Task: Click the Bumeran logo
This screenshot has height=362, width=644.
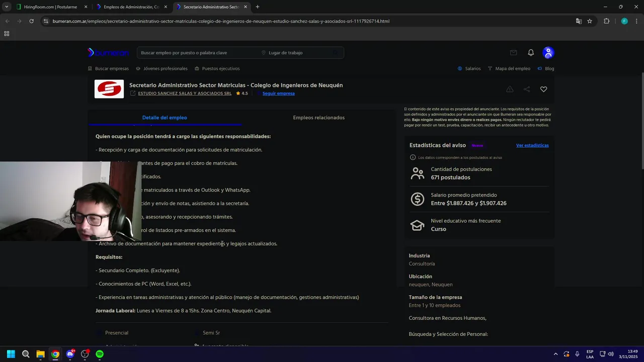Action: (108, 52)
